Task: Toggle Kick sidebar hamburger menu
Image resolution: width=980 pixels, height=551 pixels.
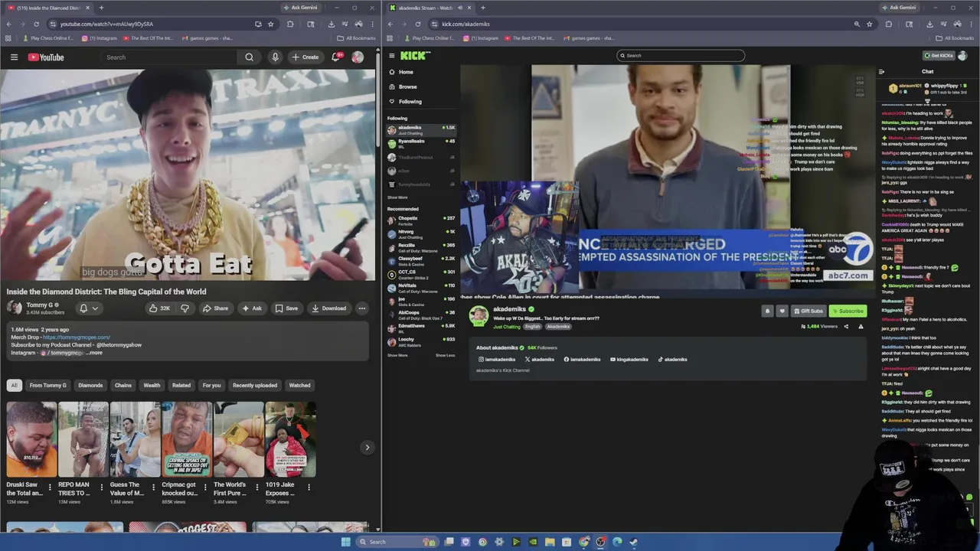Action: [x=392, y=55]
